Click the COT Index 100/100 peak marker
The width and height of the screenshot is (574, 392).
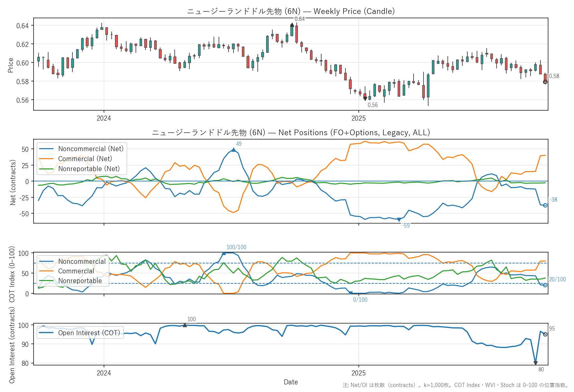[224, 253]
